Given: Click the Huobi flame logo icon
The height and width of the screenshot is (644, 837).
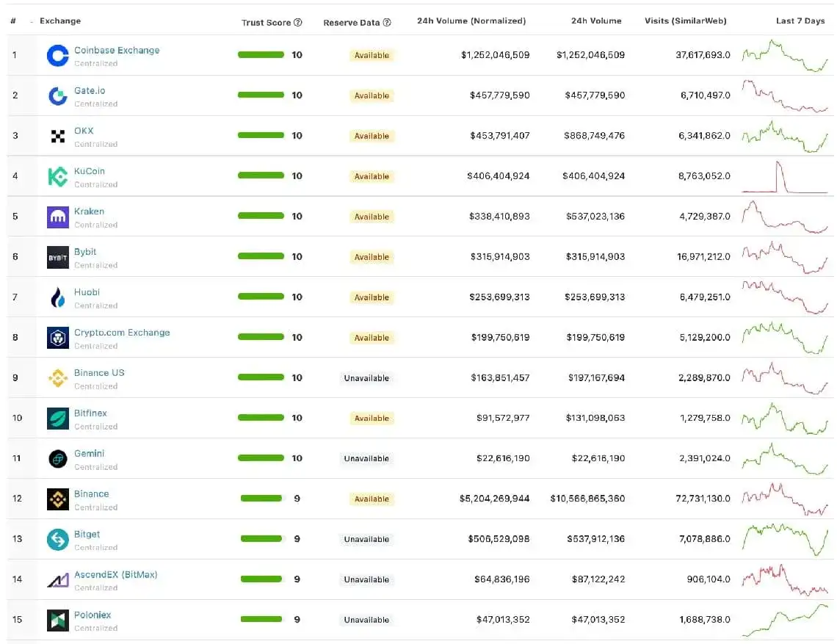Looking at the screenshot, I should (x=58, y=297).
